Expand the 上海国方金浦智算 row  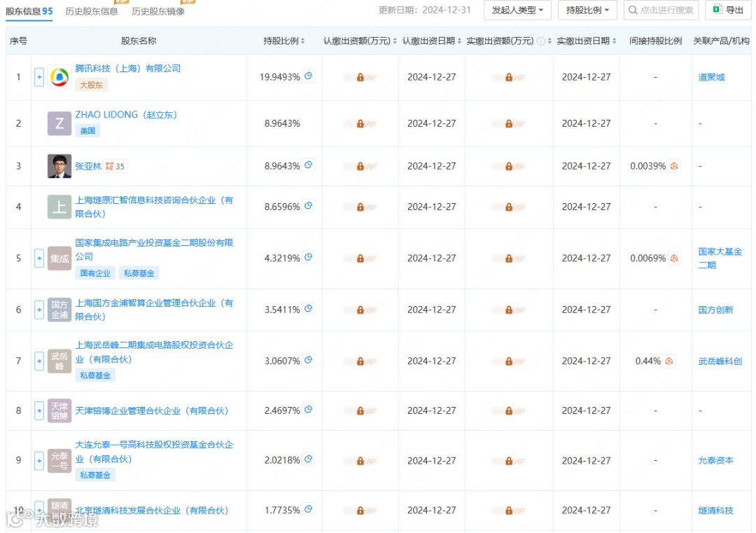39,309
